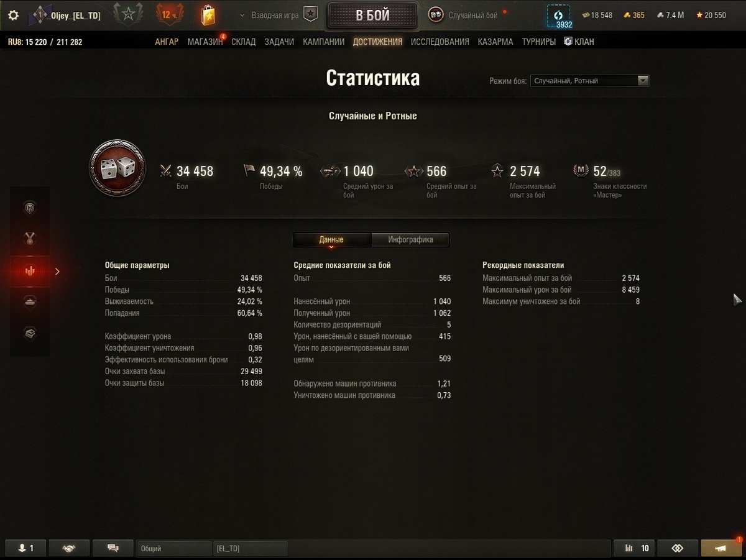Select the tank sidebar icon

click(x=30, y=302)
